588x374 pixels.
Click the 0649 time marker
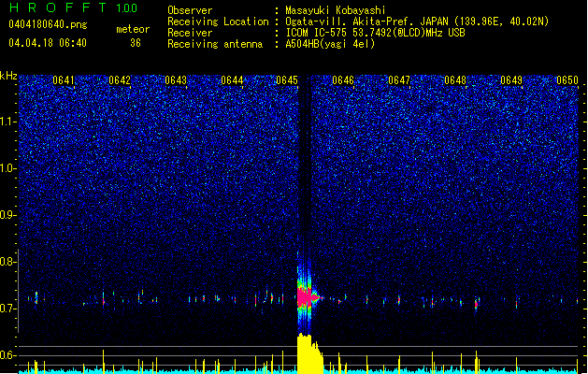coord(511,80)
